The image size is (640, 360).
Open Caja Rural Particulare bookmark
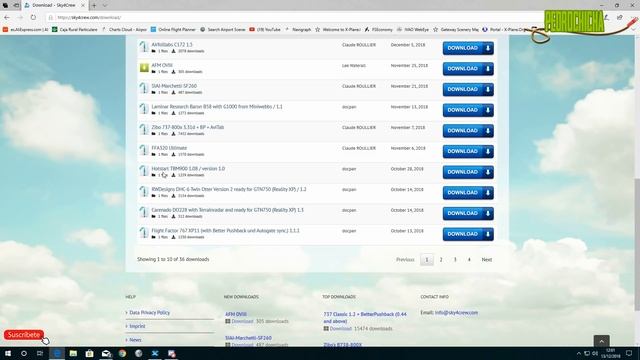(75, 29)
